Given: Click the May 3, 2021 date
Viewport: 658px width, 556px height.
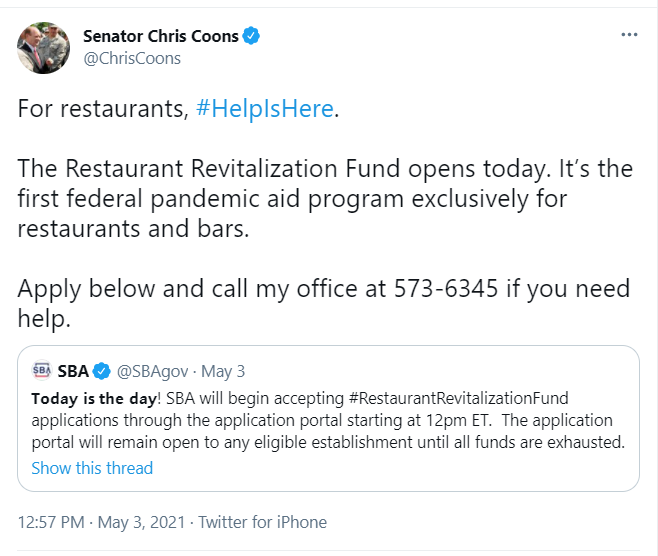Looking at the screenshot, I should click(x=141, y=522).
